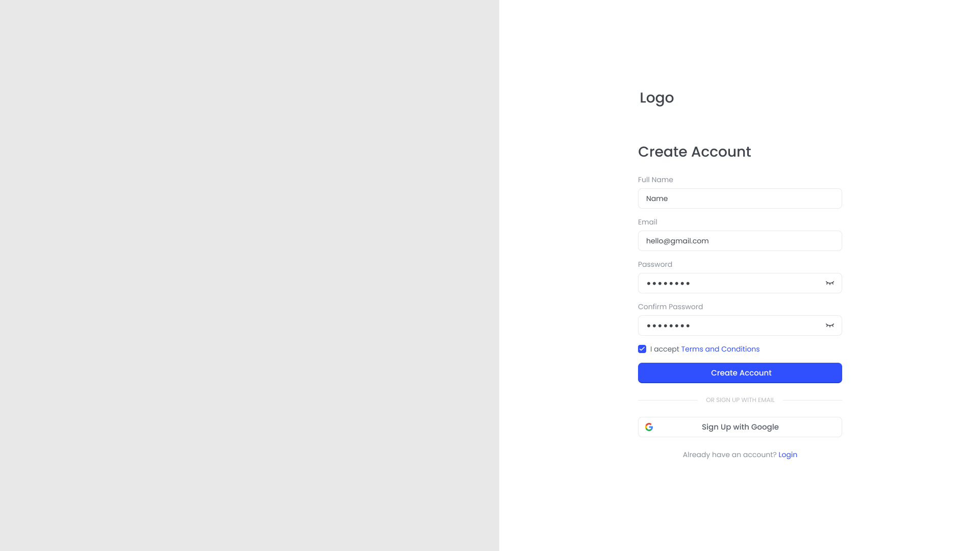980x551 pixels.
Task: Click the Logo text at top
Action: point(657,98)
